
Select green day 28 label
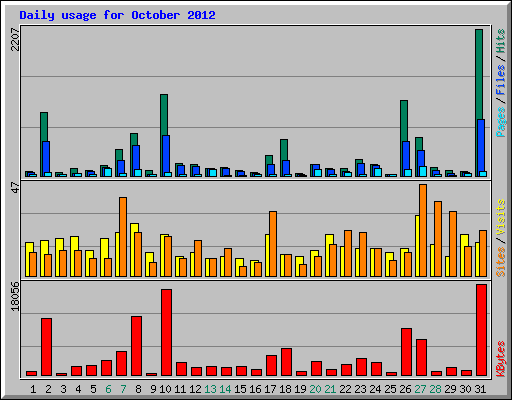435,389
